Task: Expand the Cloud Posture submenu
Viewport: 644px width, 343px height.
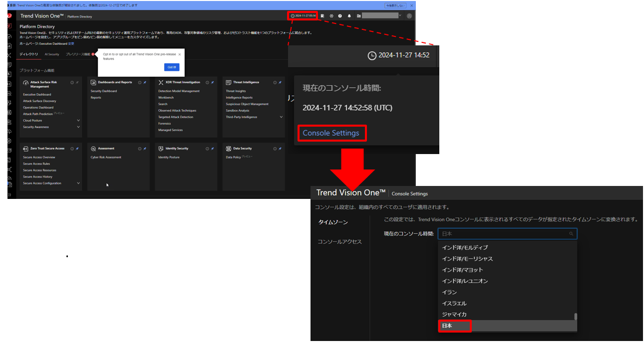Action: [78, 120]
